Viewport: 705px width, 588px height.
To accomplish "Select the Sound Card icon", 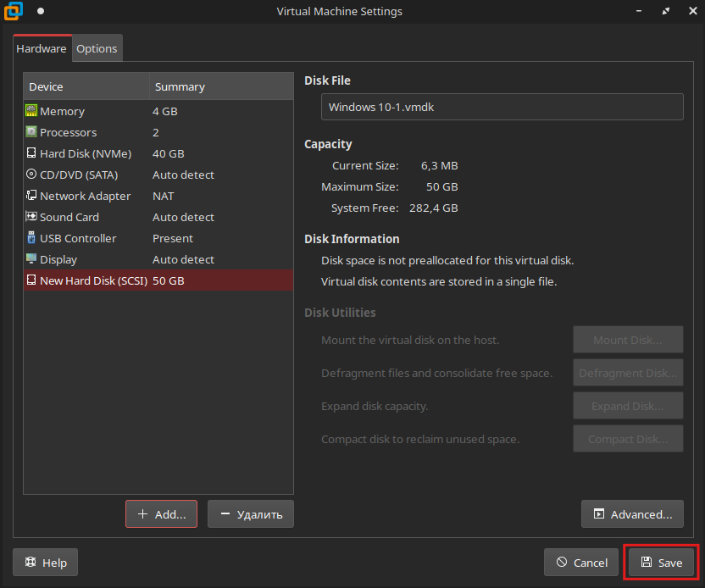I will [x=31, y=217].
